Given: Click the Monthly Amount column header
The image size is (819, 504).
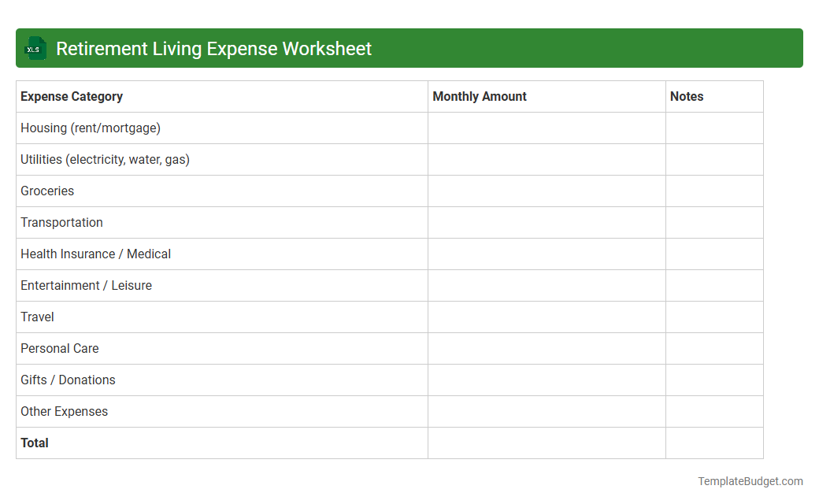Looking at the screenshot, I should point(479,96).
